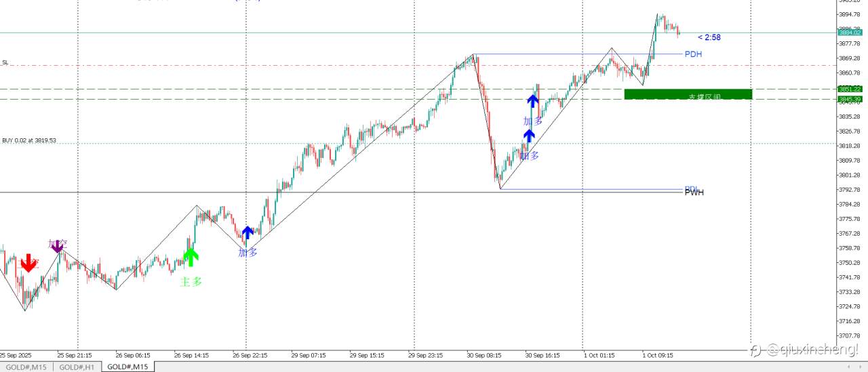Click price axis value 3869.28
Viewport: 868px width, 372px height.
850,58
